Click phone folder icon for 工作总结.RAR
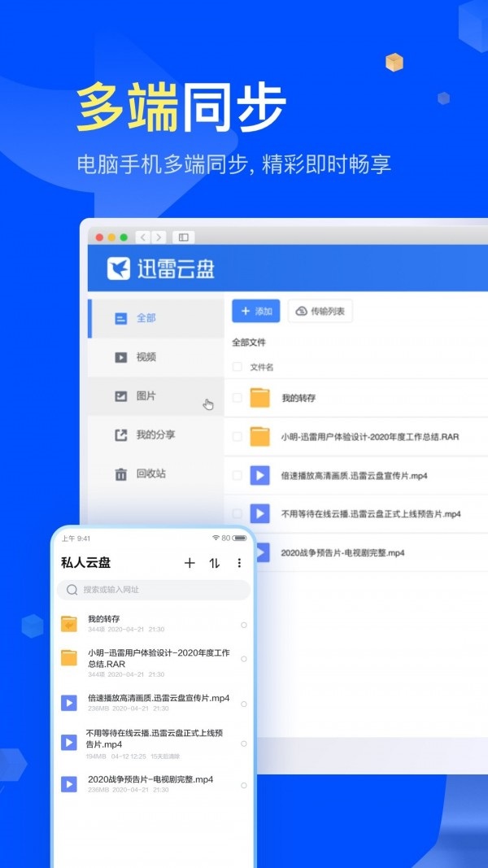 (68, 657)
